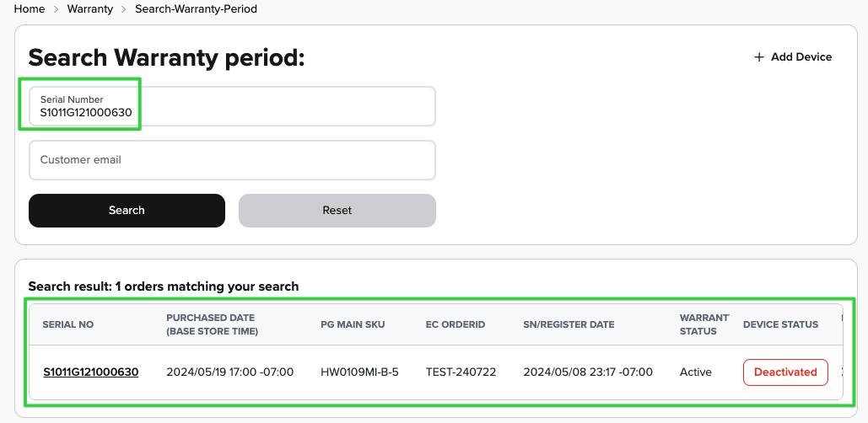
Task: Click the SN/REGISTER DATE column header
Action: point(569,324)
